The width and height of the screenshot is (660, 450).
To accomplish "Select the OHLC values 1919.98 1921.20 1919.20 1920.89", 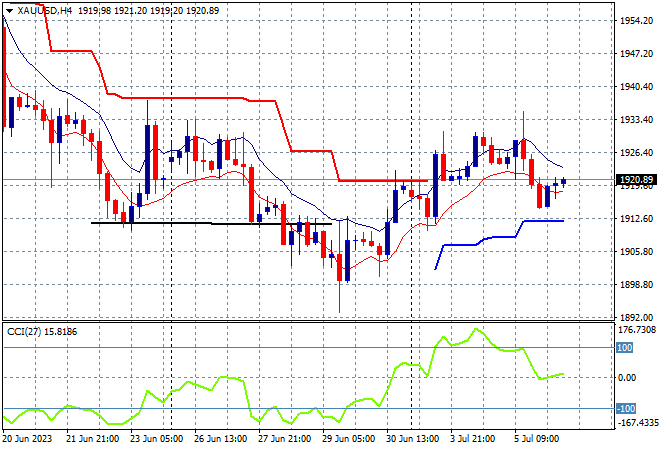I will click(148, 11).
